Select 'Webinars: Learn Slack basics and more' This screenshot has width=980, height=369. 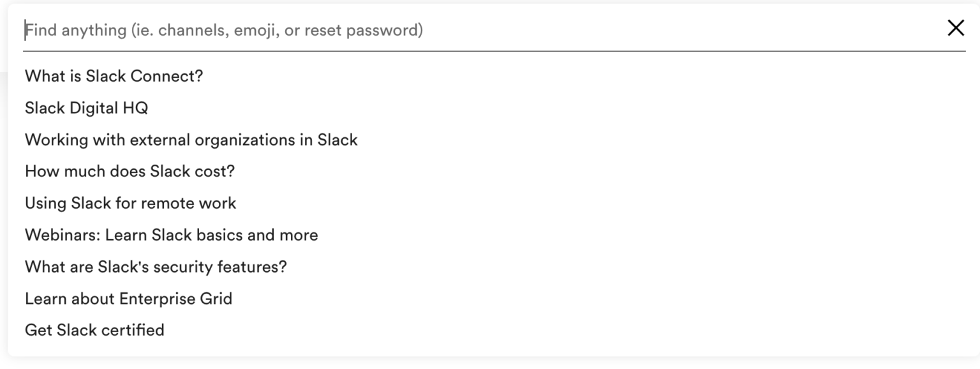pos(171,235)
